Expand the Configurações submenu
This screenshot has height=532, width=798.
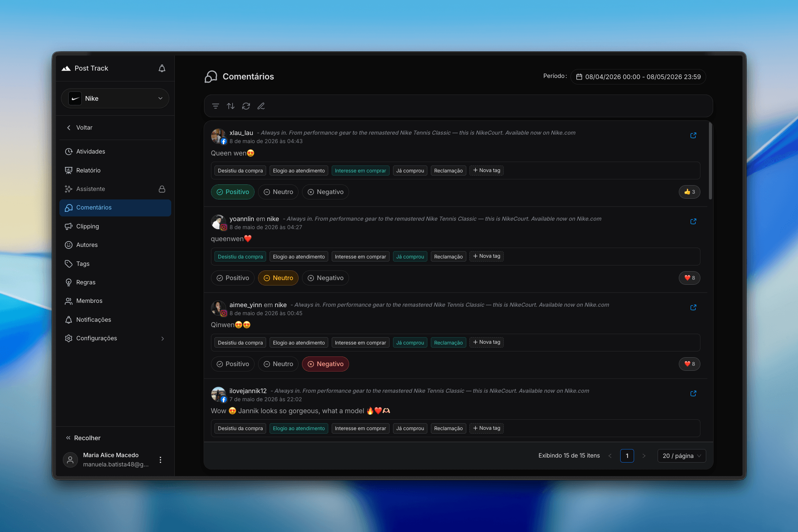tap(115, 338)
